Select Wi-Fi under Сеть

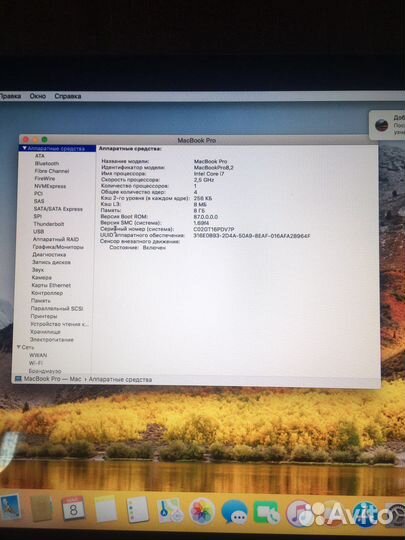click(x=35, y=363)
